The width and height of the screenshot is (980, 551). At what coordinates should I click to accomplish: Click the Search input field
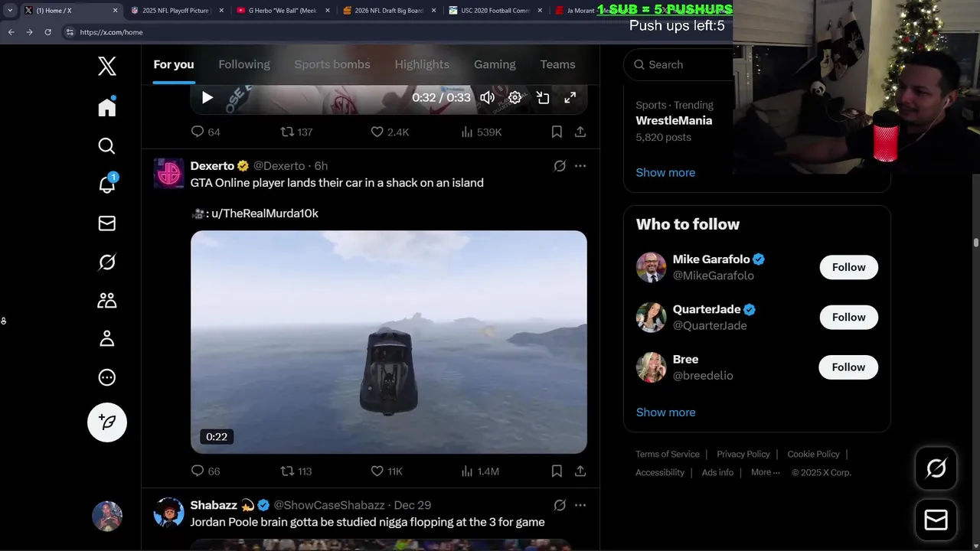(680, 64)
